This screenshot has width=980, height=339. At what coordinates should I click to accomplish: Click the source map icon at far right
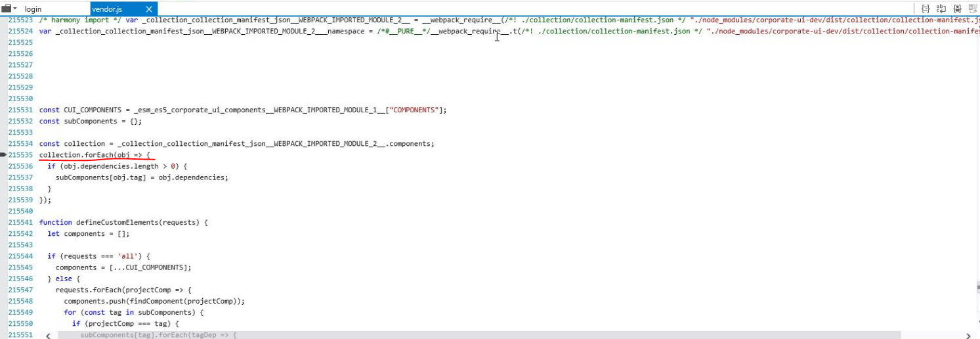(x=972, y=9)
